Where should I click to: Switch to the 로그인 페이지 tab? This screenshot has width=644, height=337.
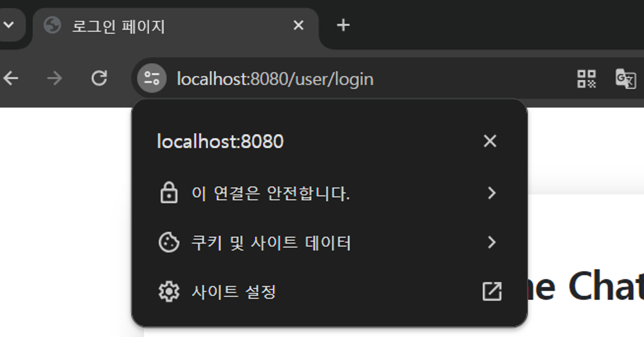coord(118,26)
